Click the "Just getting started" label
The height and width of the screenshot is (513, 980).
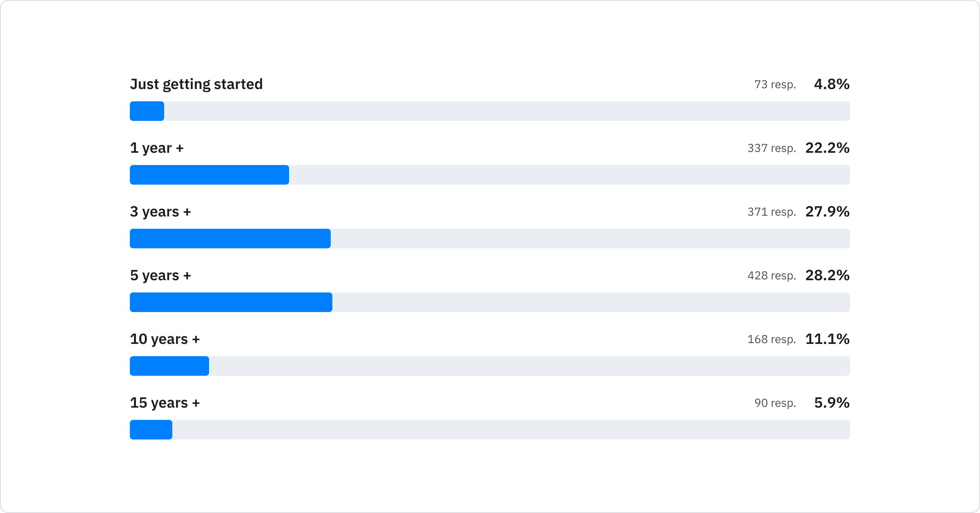[196, 84]
